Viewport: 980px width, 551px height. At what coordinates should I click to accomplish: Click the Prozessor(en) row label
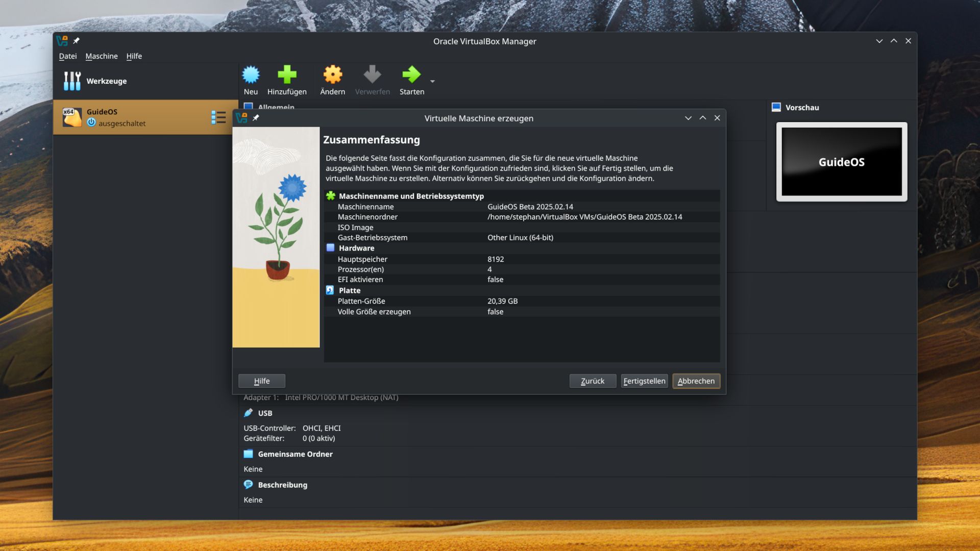360,269
